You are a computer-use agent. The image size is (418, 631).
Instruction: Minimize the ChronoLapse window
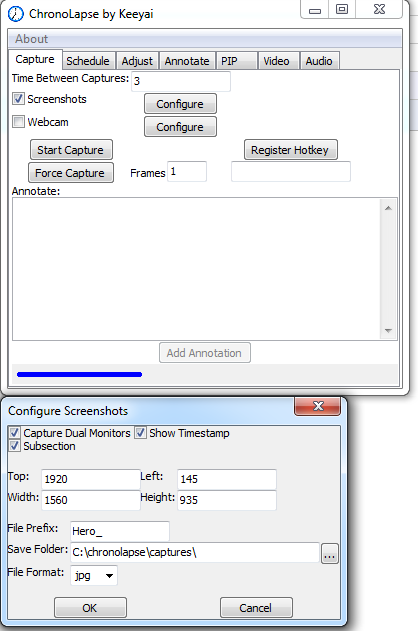(315, 9)
